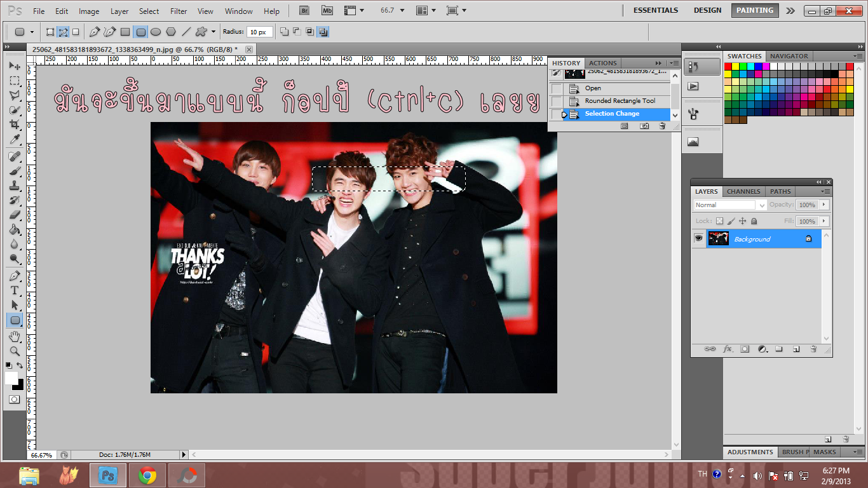Switch to the Channels tab
868x488 pixels.
tap(743, 191)
